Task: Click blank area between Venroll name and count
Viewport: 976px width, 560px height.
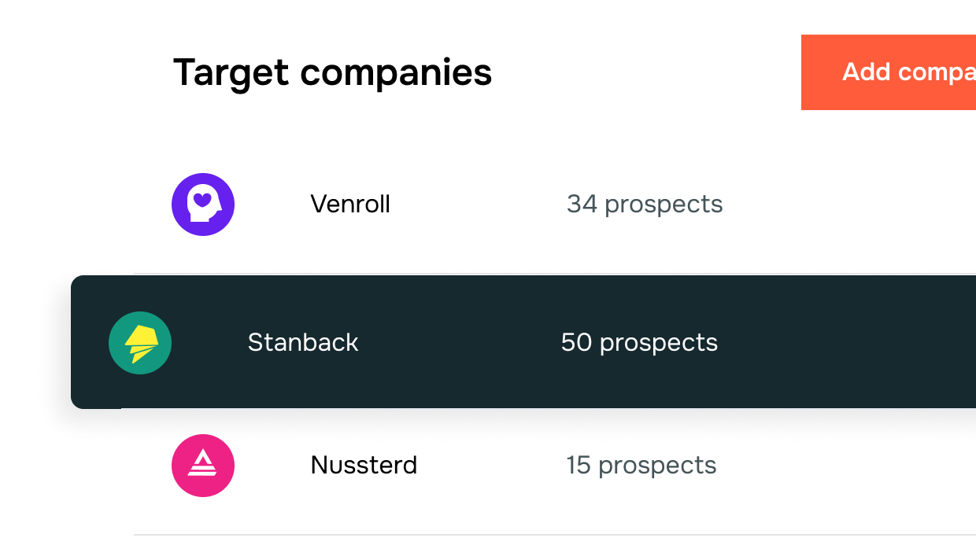Action: pyautogui.click(x=479, y=204)
